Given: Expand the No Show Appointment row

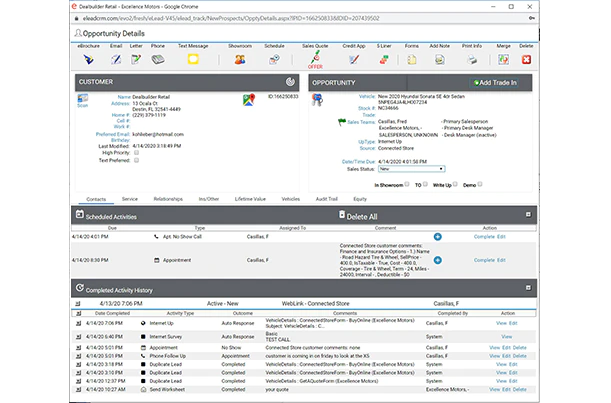Looking at the screenshot, I should pyautogui.click(x=78, y=347).
